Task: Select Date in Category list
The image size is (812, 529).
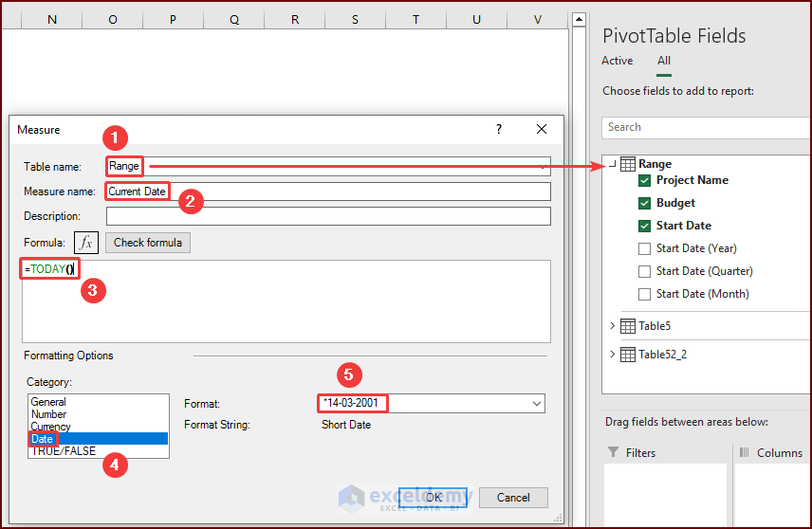Action: [98, 439]
